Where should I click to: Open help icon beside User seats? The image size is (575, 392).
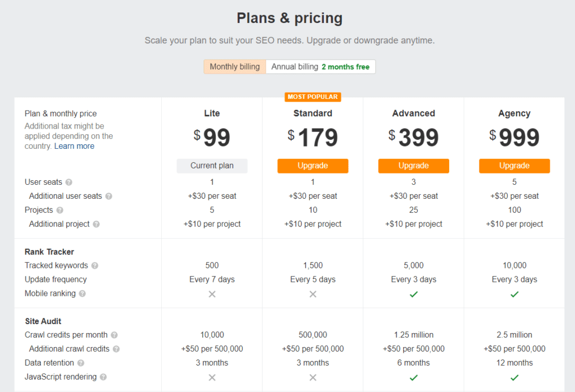tap(69, 183)
